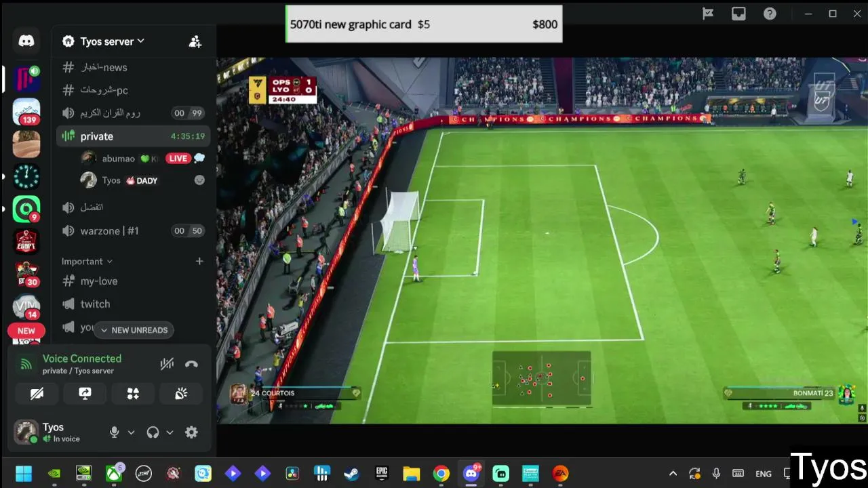This screenshot has width=868, height=488.
Task: Open Discord user settings gear
Action: point(191,432)
